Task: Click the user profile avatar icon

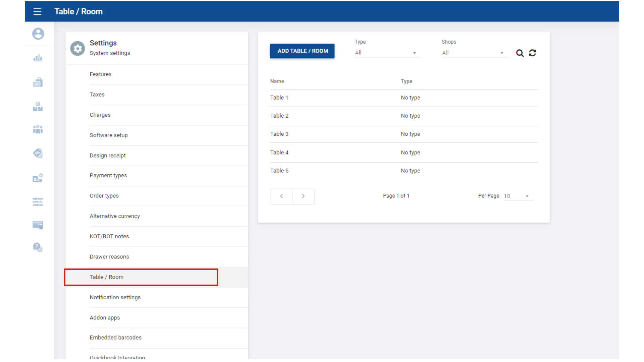Action: (38, 34)
